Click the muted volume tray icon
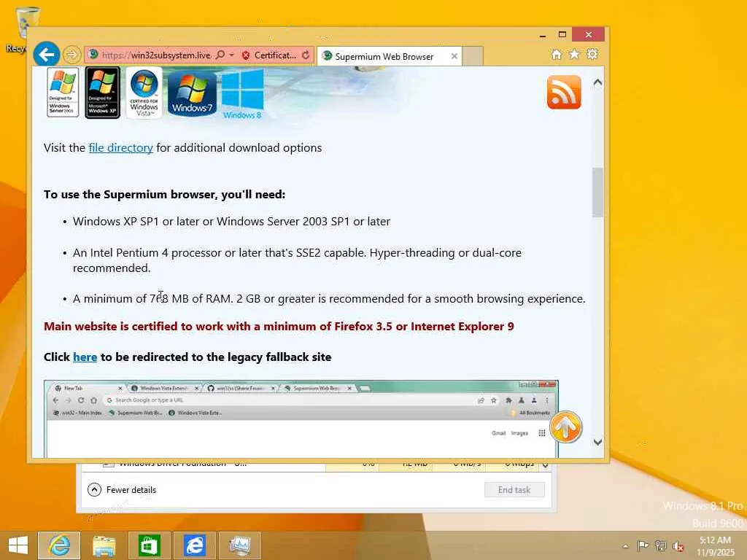 click(x=678, y=546)
